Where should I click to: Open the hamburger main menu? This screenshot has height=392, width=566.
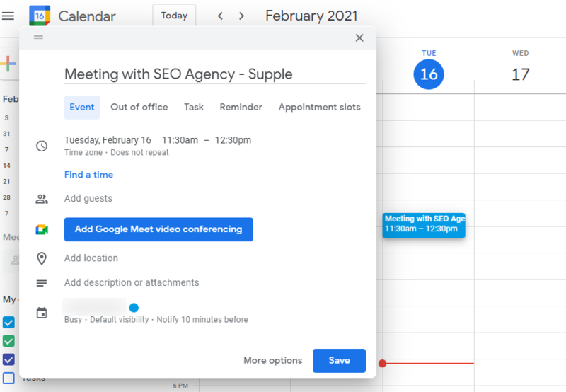pyautogui.click(x=8, y=16)
